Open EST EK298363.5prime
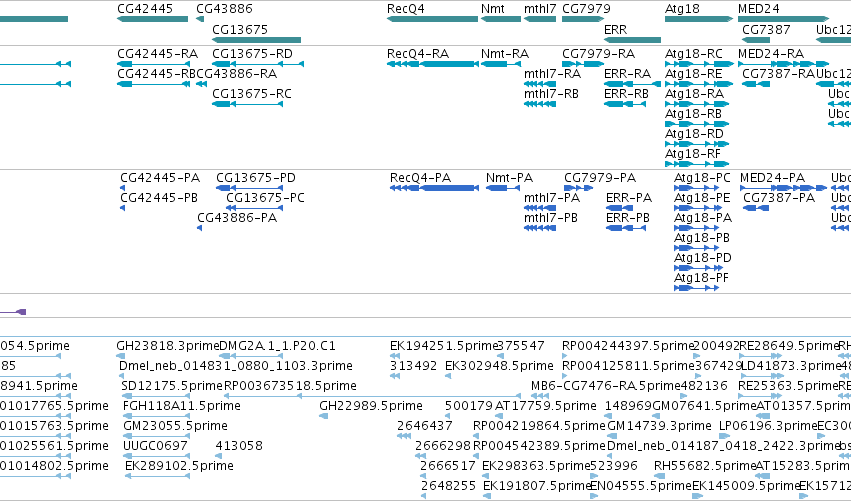The width and height of the screenshot is (851, 501). (x=536, y=466)
